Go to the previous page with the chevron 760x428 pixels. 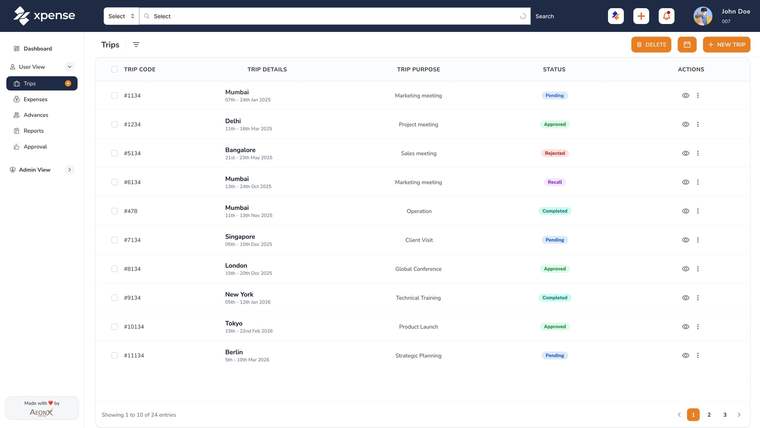[679, 414]
